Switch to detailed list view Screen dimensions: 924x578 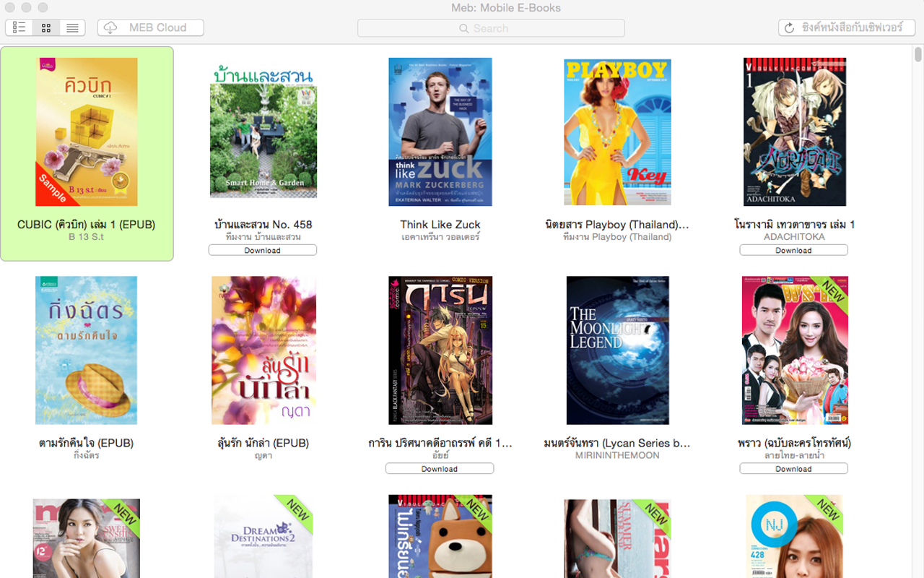pos(19,27)
